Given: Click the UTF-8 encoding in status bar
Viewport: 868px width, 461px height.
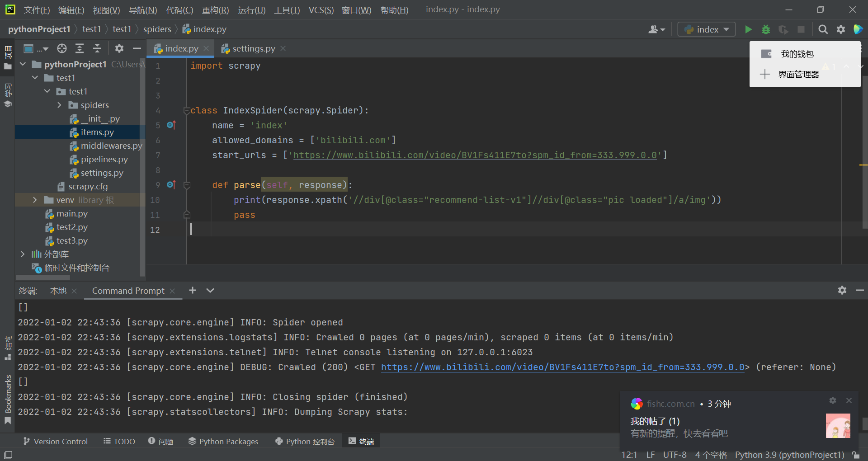Looking at the screenshot, I should tap(675, 455).
